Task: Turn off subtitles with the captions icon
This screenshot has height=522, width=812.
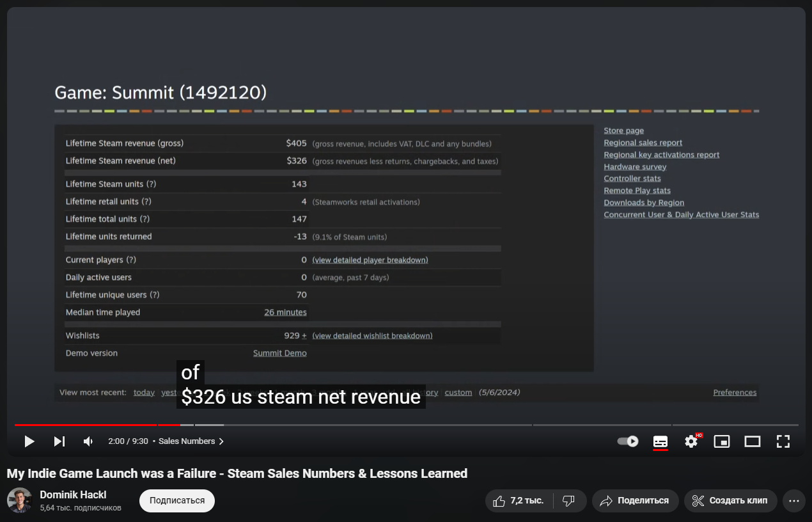Action: point(660,441)
